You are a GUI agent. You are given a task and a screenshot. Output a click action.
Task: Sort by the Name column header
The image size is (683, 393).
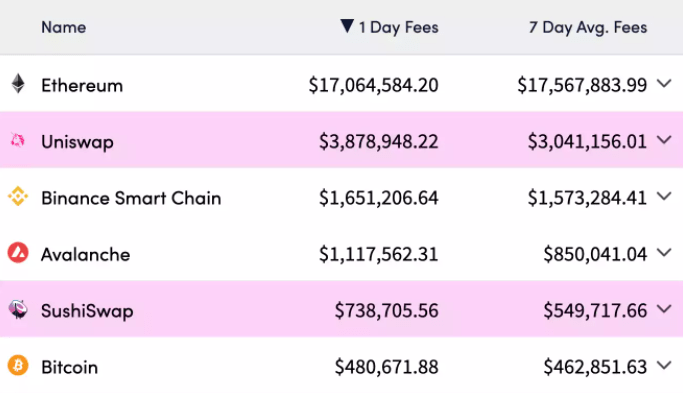click(x=64, y=27)
